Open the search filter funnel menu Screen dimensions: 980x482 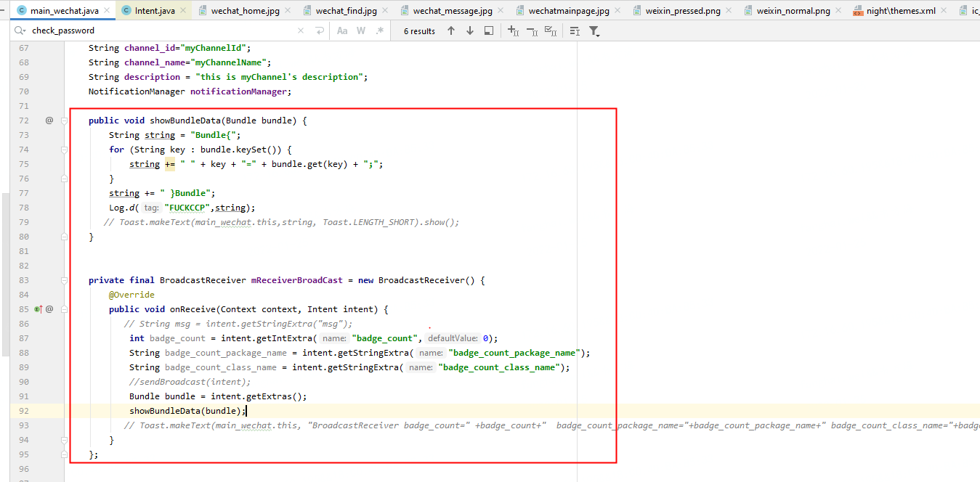point(594,30)
